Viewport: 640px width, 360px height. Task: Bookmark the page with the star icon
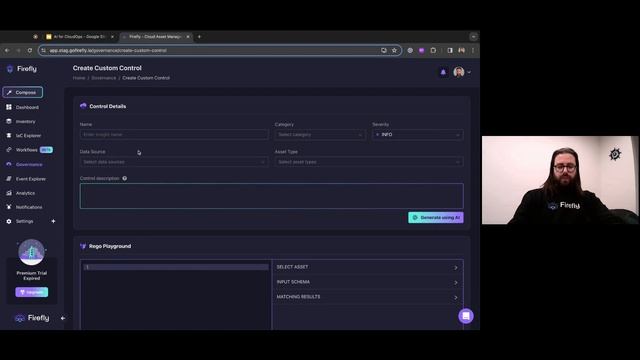394,50
